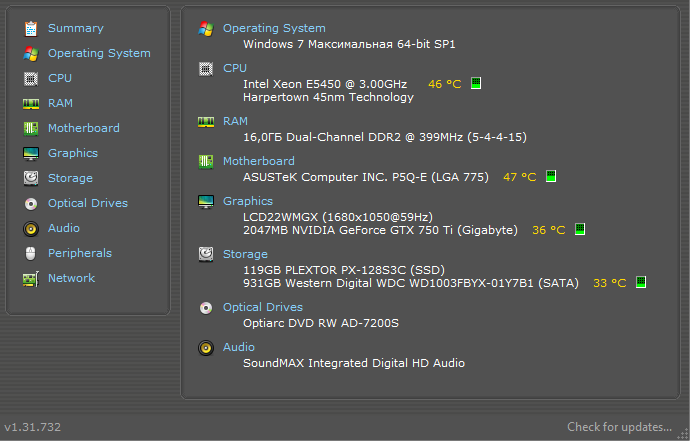Click the Audio speaker icon in sidebar

click(31, 228)
